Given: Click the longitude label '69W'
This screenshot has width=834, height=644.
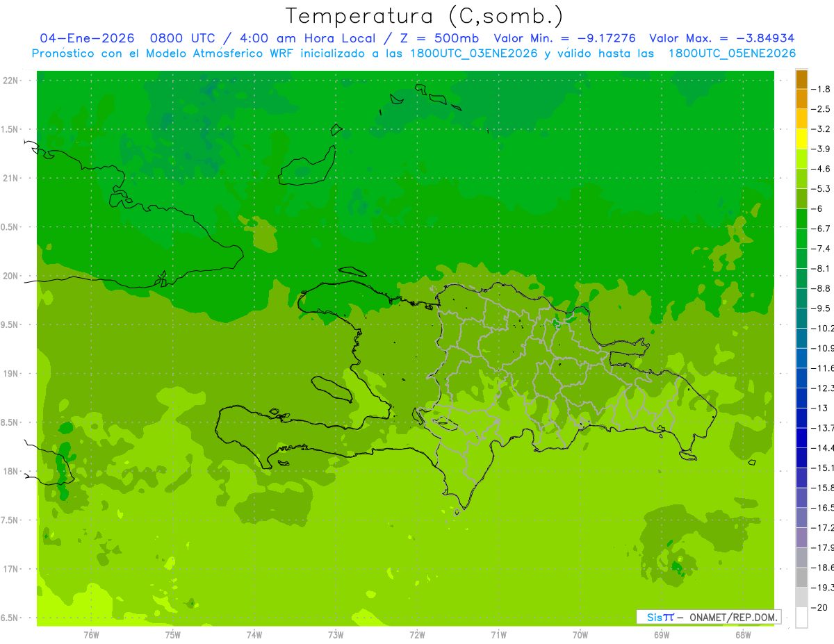Looking at the screenshot, I should click(x=662, y=635).
